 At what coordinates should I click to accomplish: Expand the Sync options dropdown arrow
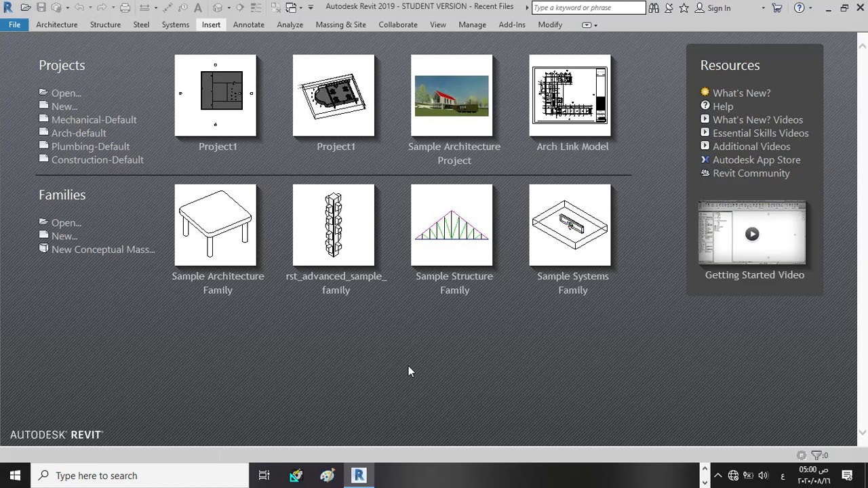tap(67, 8)
